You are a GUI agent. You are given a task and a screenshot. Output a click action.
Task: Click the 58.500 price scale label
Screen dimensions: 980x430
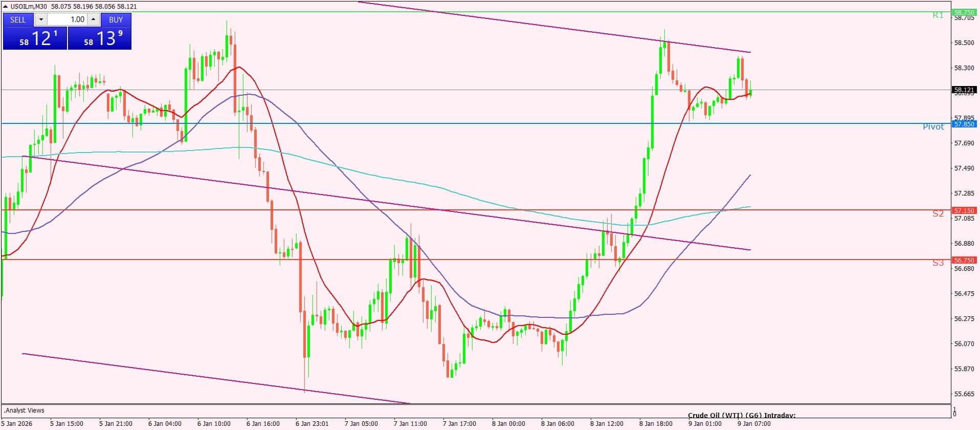964,43
